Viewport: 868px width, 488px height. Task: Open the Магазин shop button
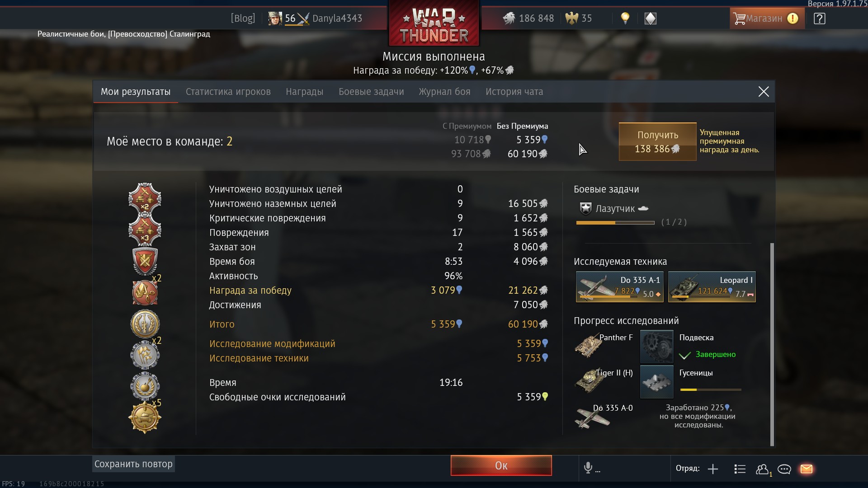[x=767, y=19]
